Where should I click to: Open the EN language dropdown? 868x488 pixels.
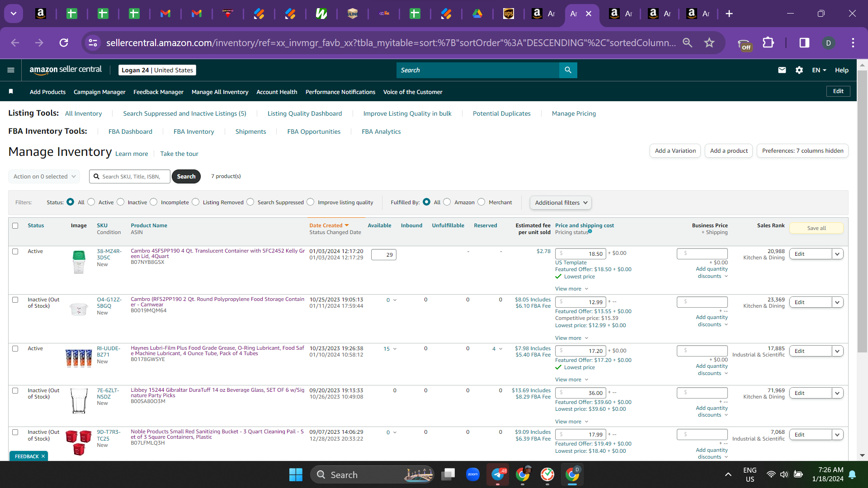[819, 70]
